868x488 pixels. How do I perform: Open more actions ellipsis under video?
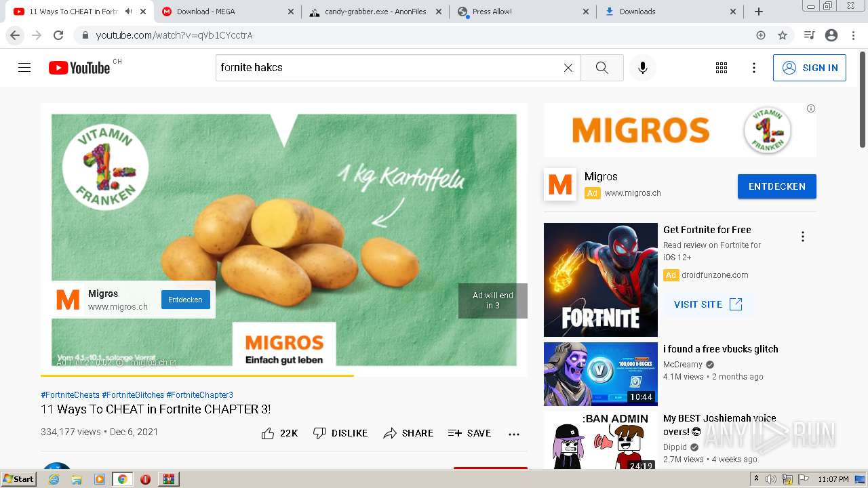point(514,434)
